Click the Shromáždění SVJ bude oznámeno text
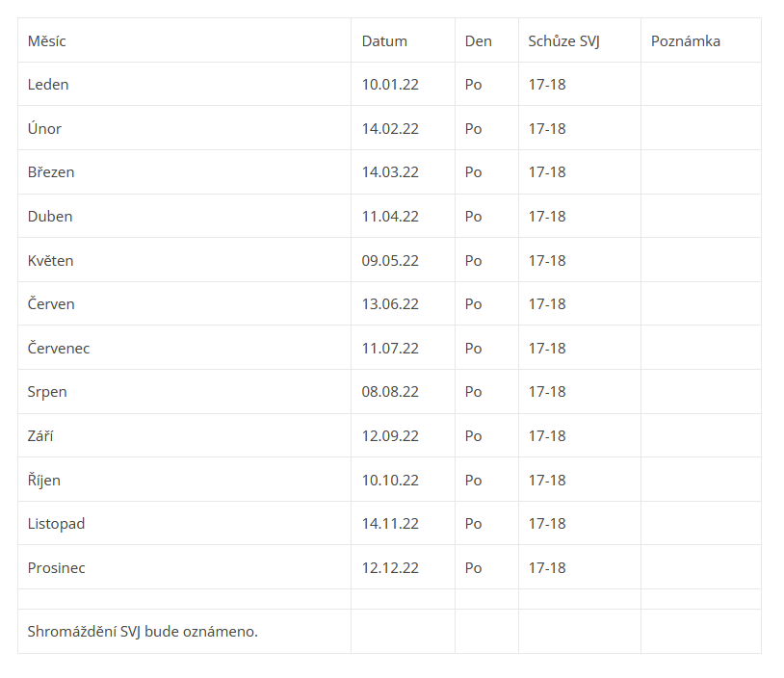This screenshot has height=678, width=784. click(143, 632)
